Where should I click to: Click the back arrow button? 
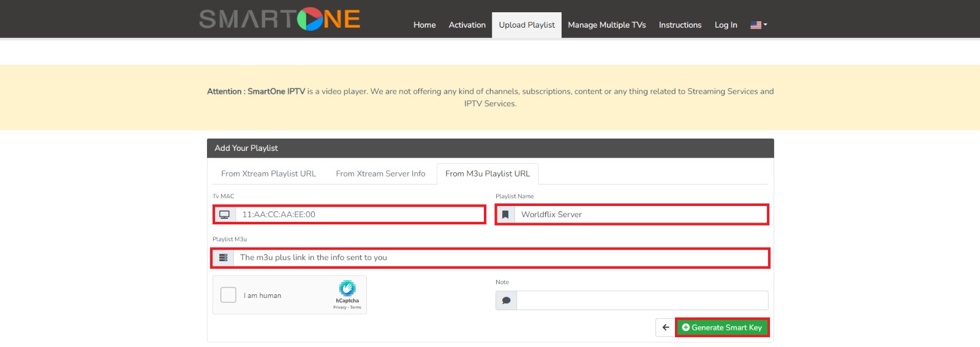click(x=665, y=327)
